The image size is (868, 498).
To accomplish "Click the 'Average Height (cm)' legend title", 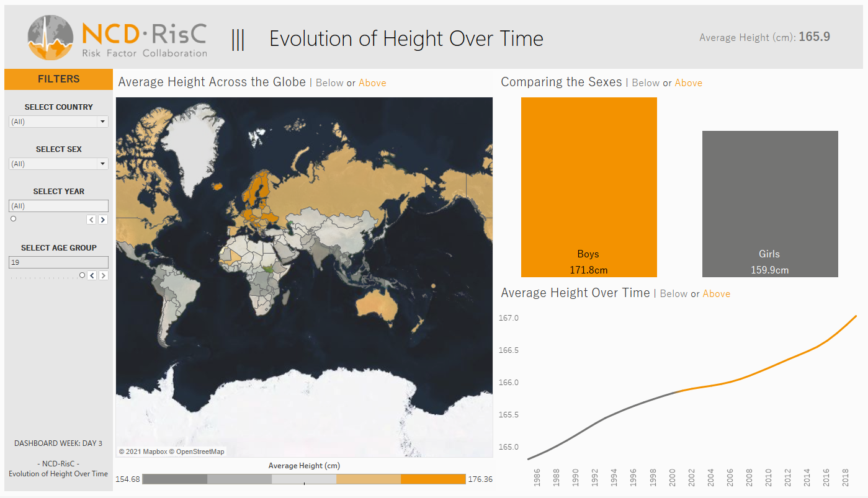I will point(304,466).
